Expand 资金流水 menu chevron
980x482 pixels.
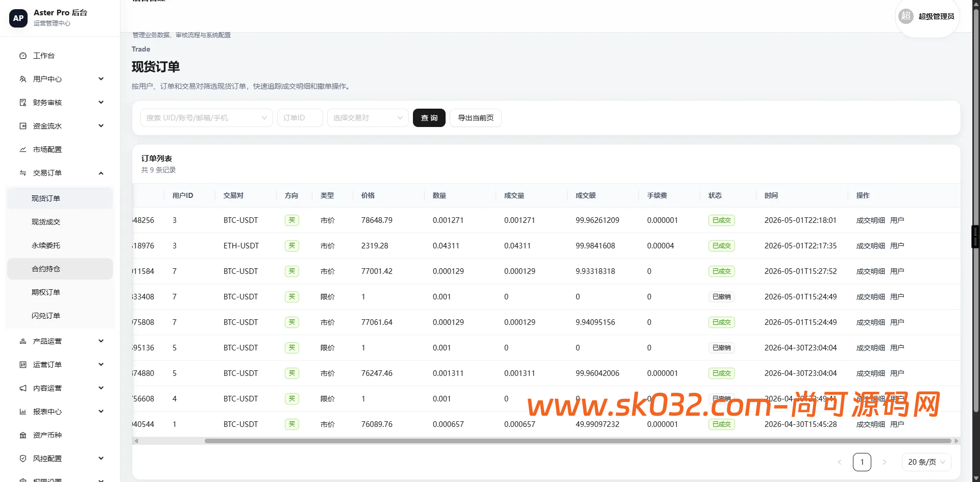(101, 125)
